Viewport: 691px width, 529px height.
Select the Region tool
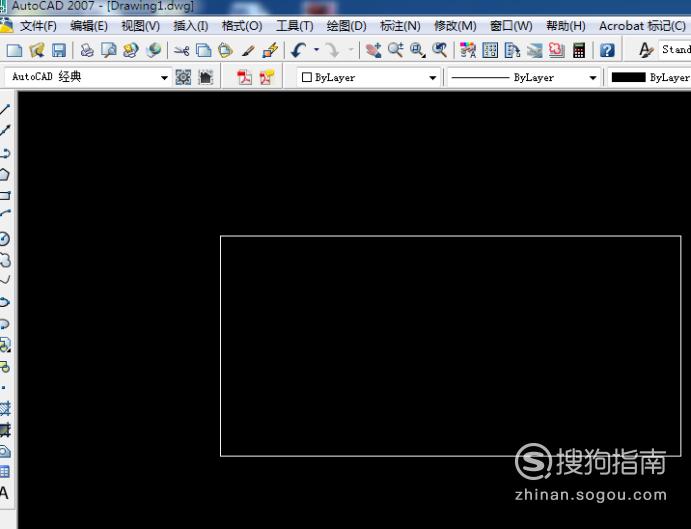coord(5,451)
